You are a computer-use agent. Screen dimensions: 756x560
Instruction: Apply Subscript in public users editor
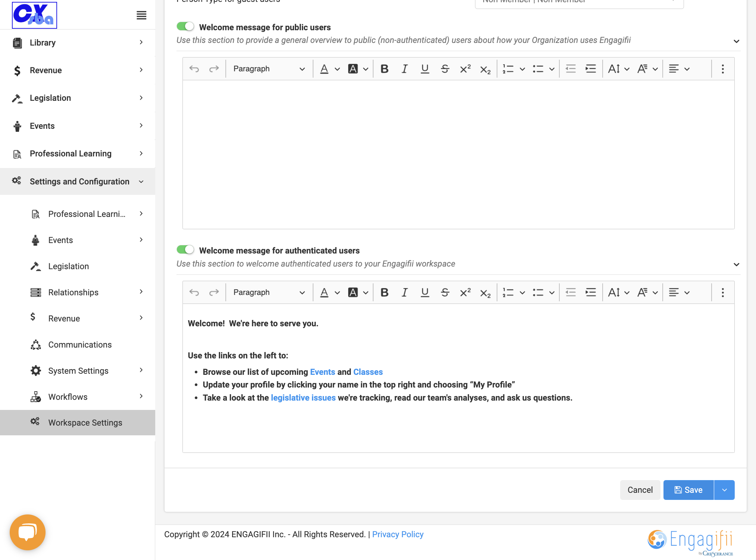point(485,69)
